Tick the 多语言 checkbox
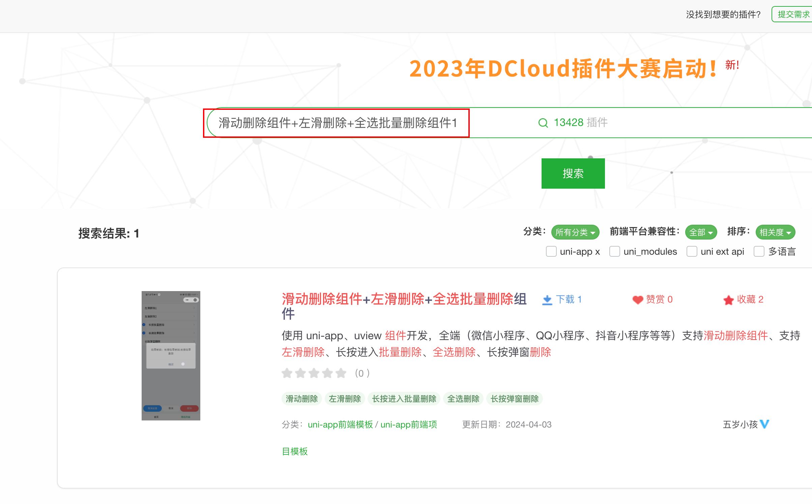Viewport: 812px width, 504px height. point(759,252)
